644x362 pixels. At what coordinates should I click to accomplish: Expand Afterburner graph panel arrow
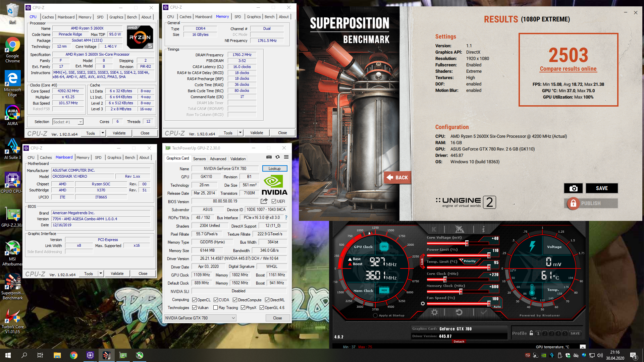pyautogui.click(x=583, y=347)
